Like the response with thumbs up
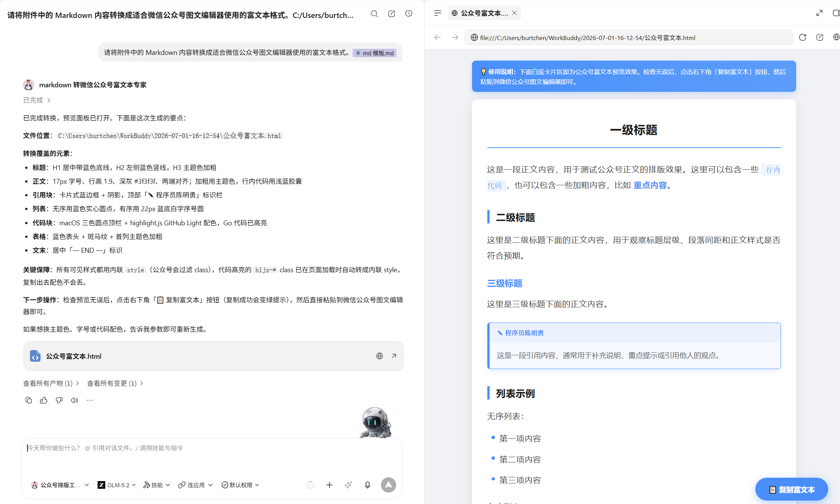 (44, 400)
